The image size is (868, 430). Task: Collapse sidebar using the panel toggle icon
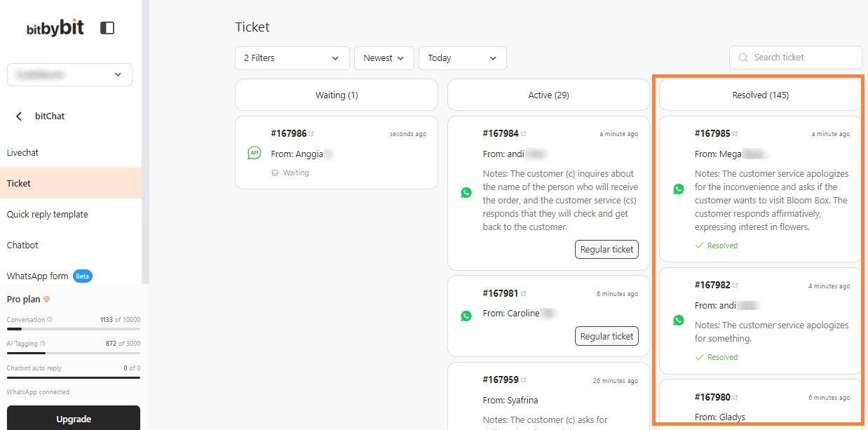(107, 28)
